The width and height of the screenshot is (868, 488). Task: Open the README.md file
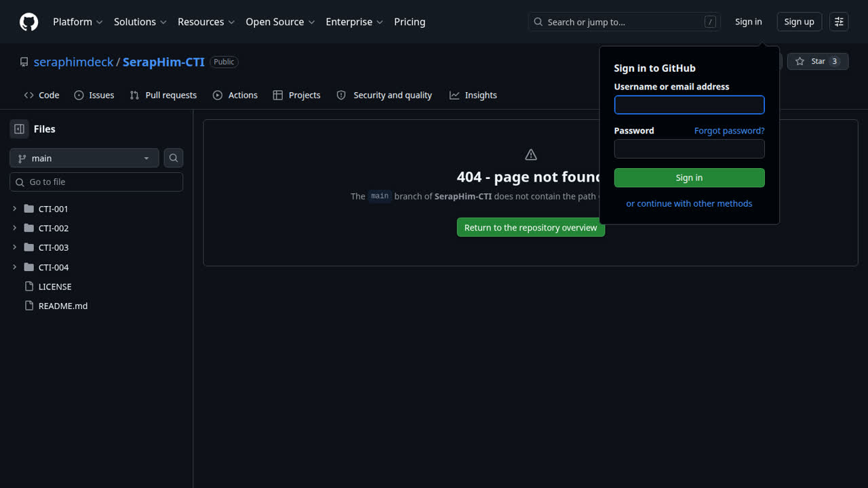63,306
